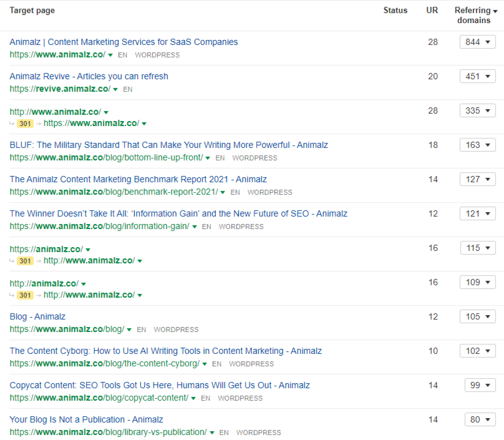Open Copycat Content article title link
504x440 pixels.
(160, 385)
